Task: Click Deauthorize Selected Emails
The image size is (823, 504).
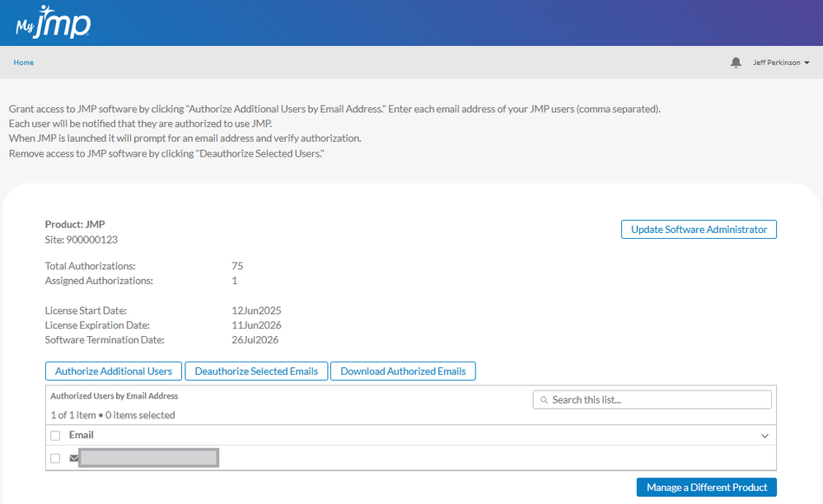Action: click(x=256, y=371)
